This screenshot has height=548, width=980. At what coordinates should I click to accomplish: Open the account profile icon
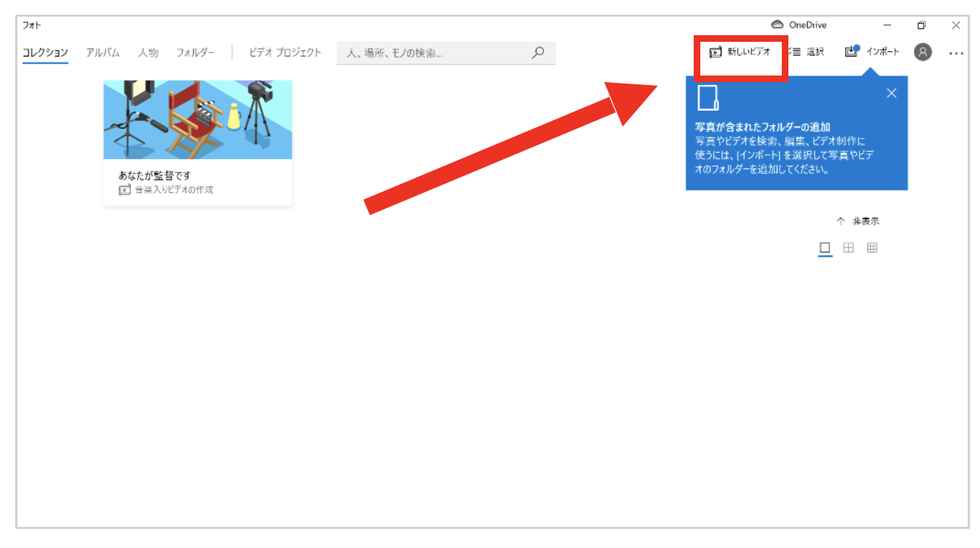click(x=923, y=52)
